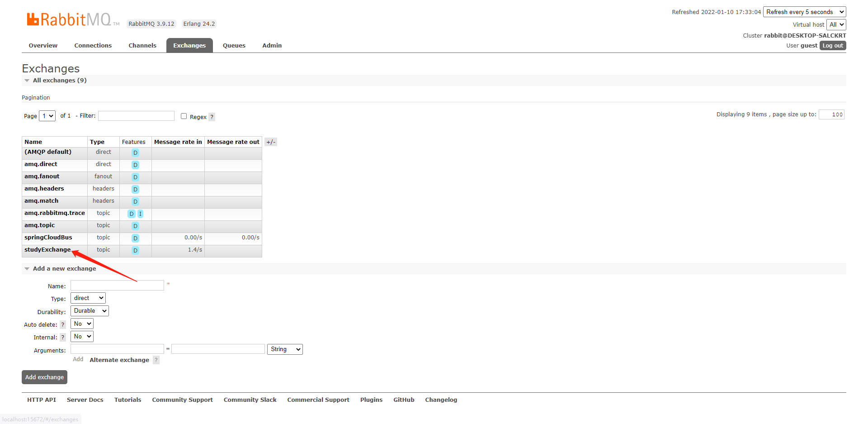The height and width of the screenshot is (424, 868).
Task: Enable the Regex filter checkbox
Action: tap(184, 116)
